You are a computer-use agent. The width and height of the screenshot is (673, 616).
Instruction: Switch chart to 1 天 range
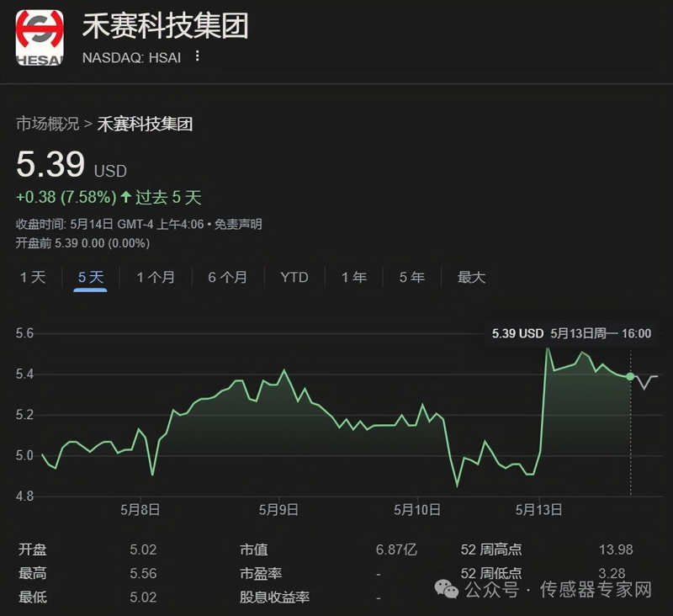click(33, 277)
